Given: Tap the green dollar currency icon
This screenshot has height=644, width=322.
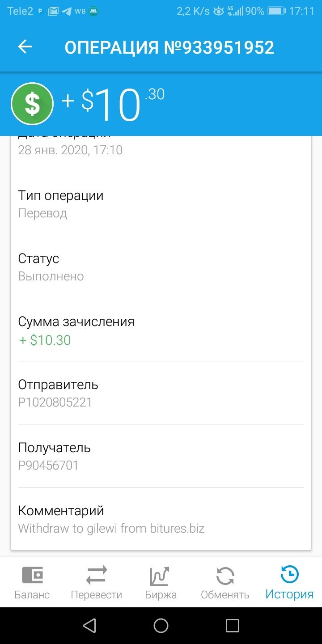Looking at the screenshot, I should [32, 104].
